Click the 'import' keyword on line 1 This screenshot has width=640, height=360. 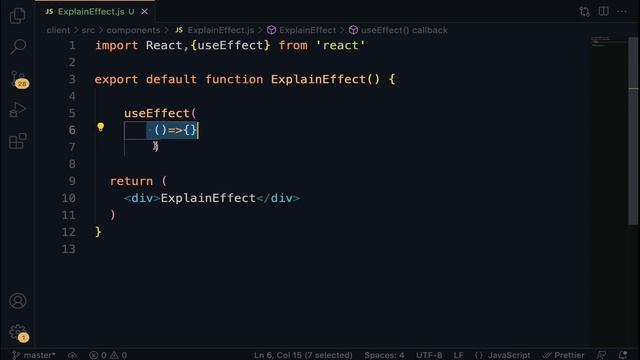click(x=116, y=45)
